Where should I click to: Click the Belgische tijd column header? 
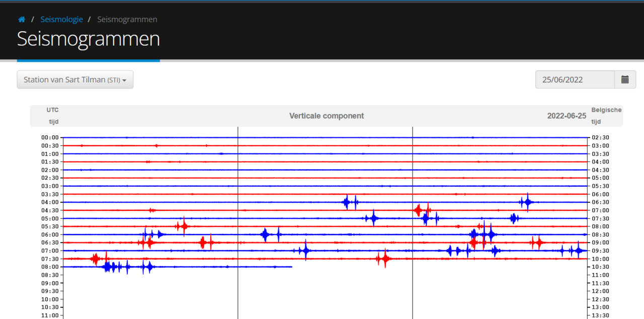point(606,116)
